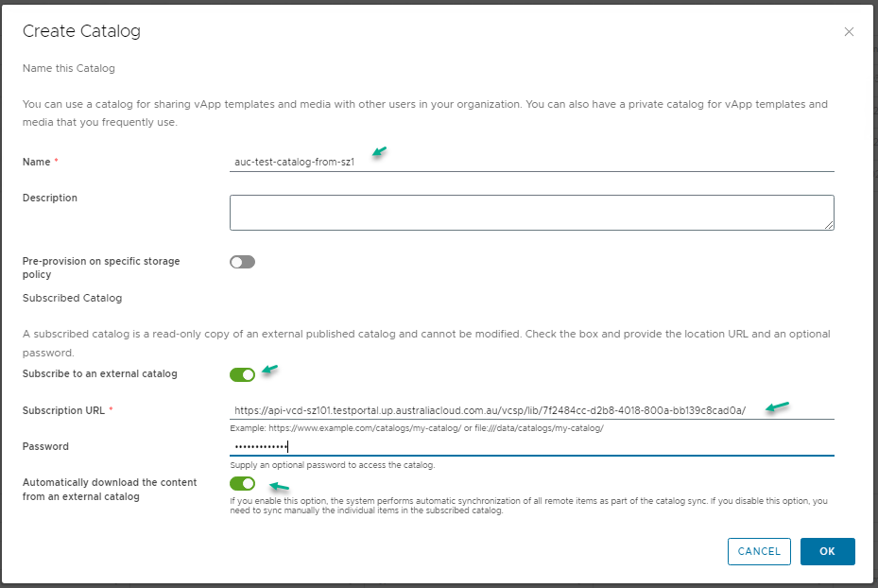This screenshot has width=878, height=588.
Task: Click the Password input field
Action: tap(531, 446)
